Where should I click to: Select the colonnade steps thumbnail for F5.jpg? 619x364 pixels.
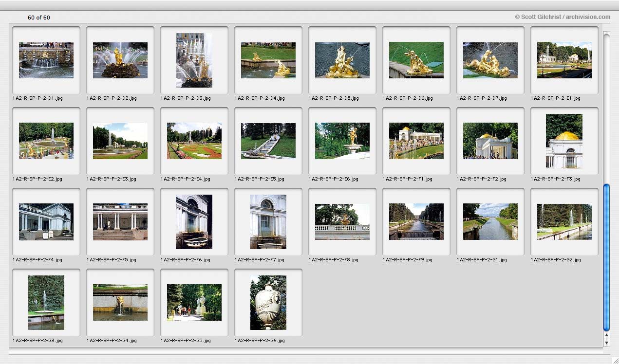point(120,222)
